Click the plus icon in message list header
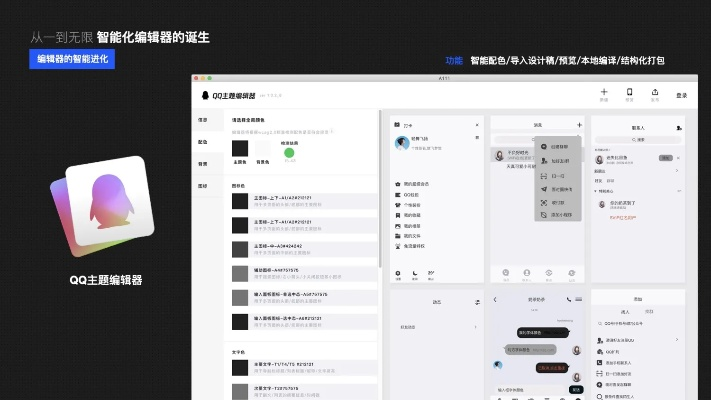Viewport: 711px width, 400px height. pos(578,125)
